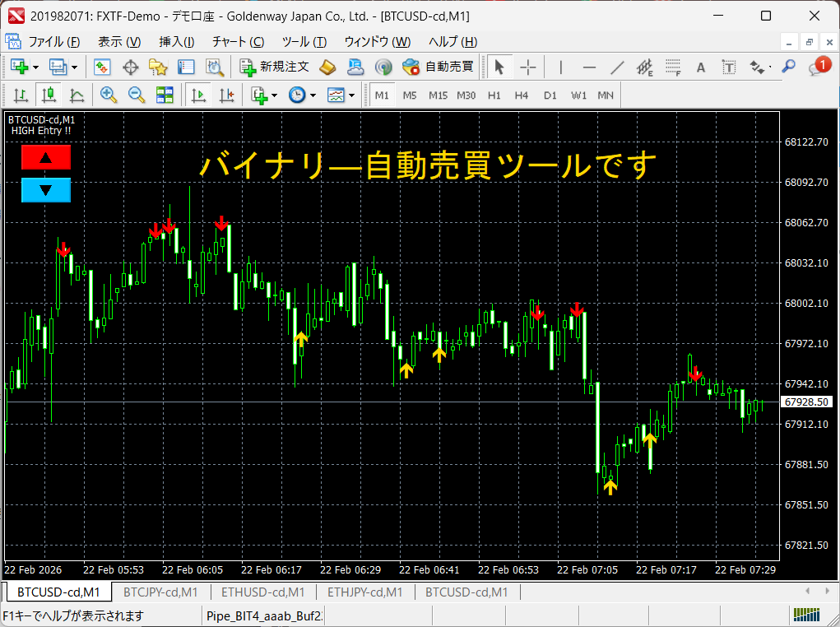Open the Data Window crosshair-target icon

(130, 67)
